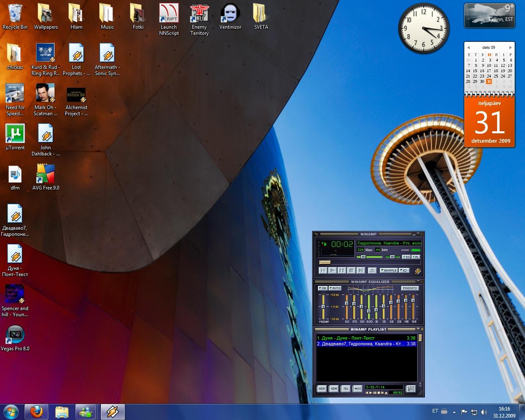
Task: Select the dfm audio file icon
Action: [15, 178]
